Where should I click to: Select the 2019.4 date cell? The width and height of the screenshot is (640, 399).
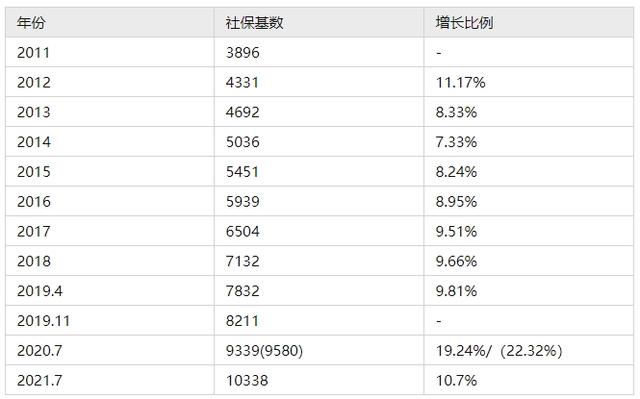click(110, 290)
